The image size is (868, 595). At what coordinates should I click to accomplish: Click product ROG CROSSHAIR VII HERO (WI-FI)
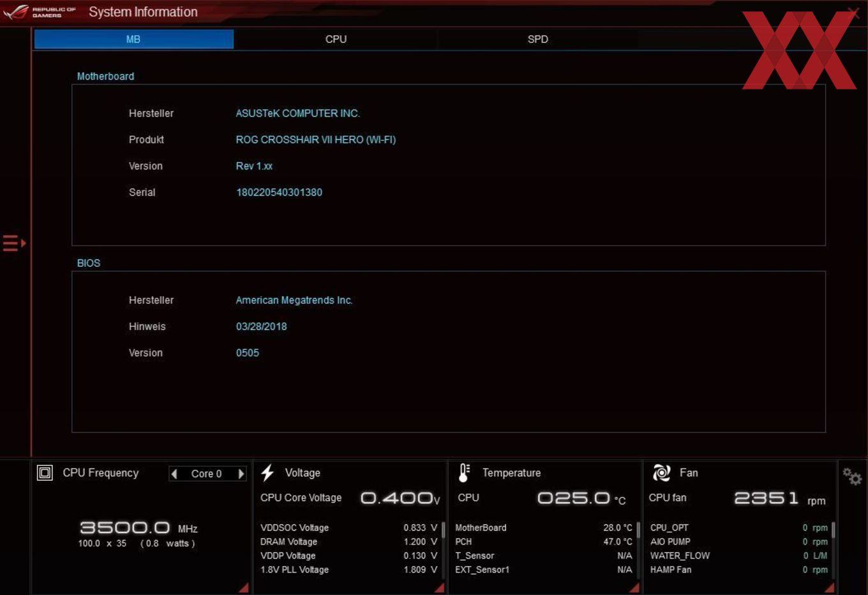(316, 140)
